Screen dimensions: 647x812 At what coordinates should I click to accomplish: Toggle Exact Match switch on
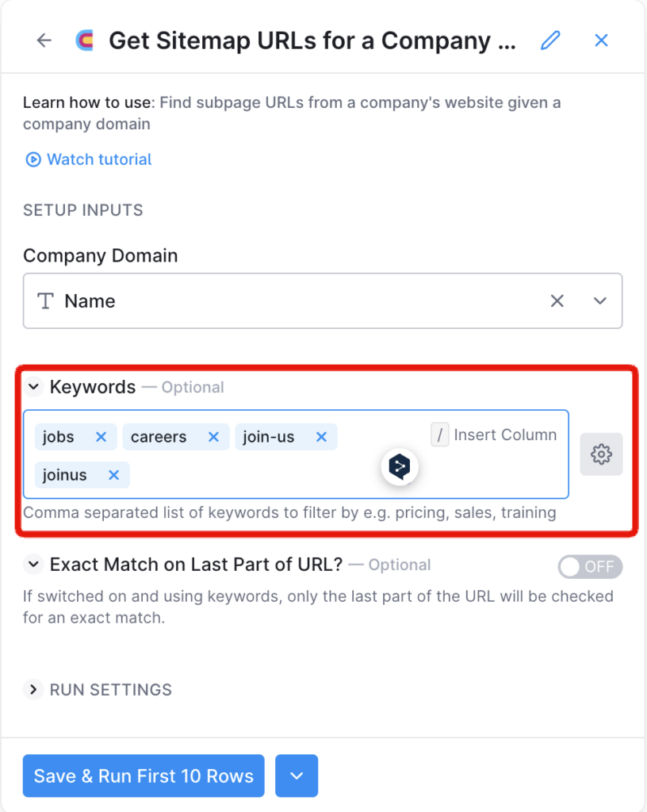[x=590, y=566]
